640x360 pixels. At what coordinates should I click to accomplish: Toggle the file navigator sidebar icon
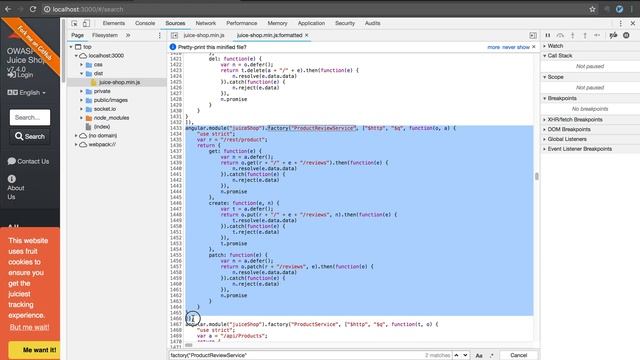tap(174, 36)
